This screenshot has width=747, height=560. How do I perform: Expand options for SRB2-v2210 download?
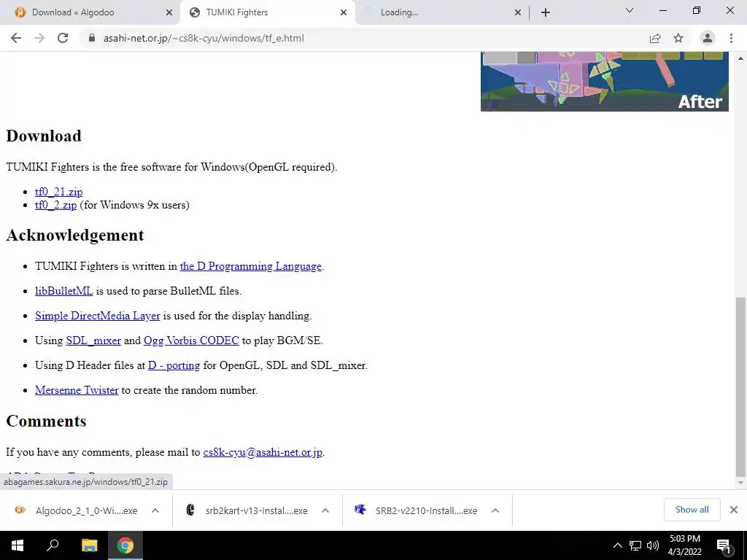[x=495, y=510]
